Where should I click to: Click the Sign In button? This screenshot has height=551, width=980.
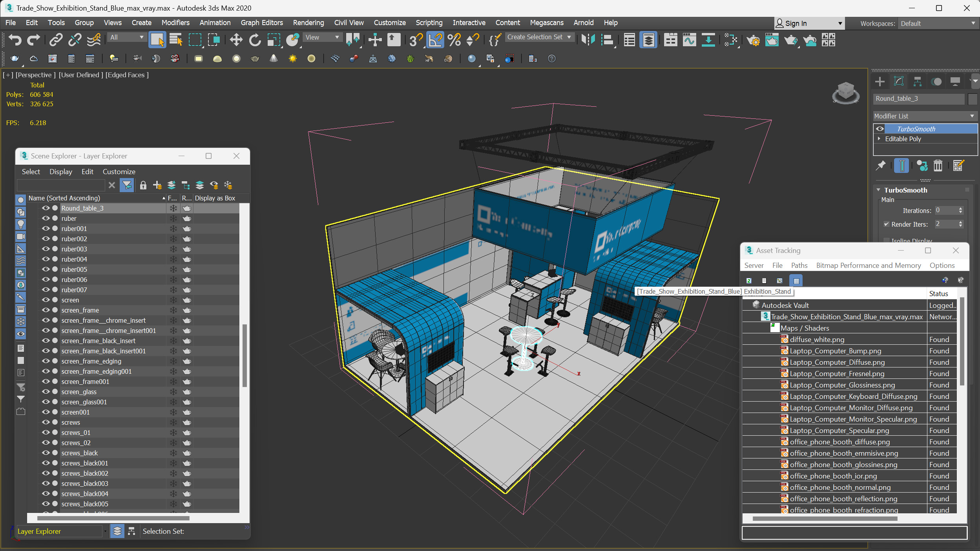point(796,24)
